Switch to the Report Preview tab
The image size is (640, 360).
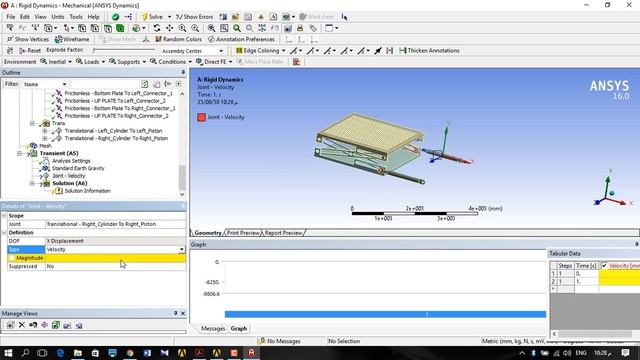click(283, 233)
